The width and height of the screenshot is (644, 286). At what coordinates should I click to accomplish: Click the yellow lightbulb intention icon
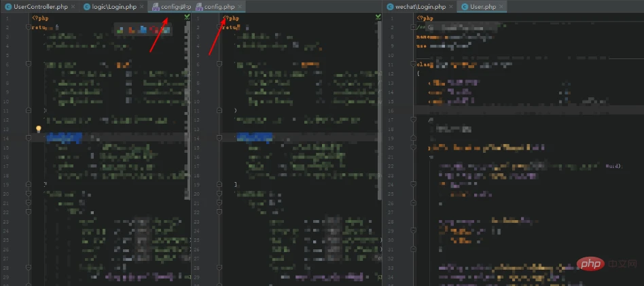[39, 128]
